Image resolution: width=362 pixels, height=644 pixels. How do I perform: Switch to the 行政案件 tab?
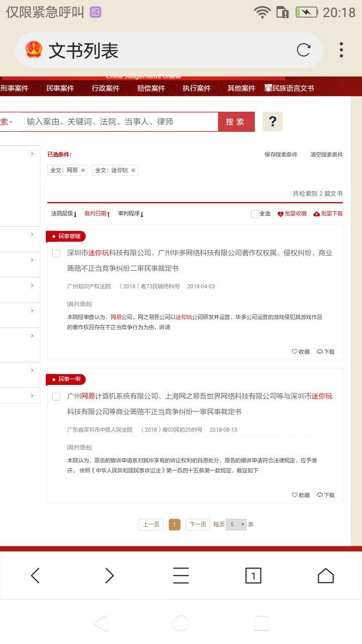point(106,89)
